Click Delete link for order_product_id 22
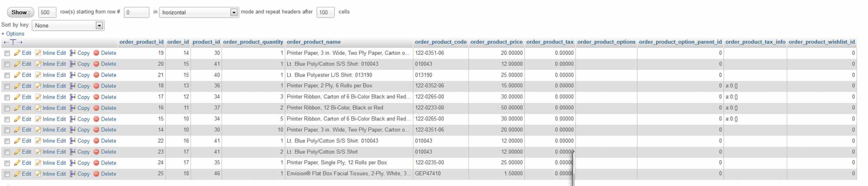 coord(108,141)
